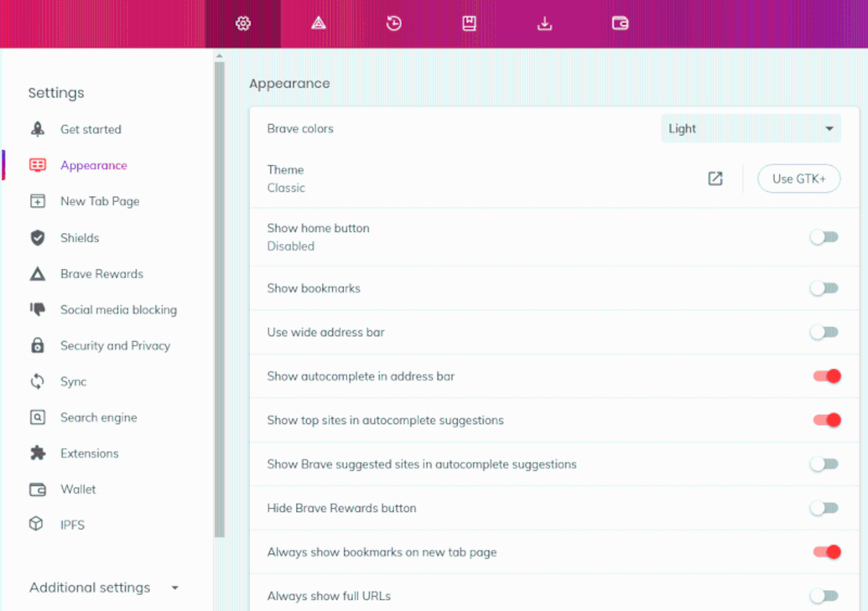868x611 pixels.
Task: Enable Show Brave suggested sites switch
Action: (824, 464)
